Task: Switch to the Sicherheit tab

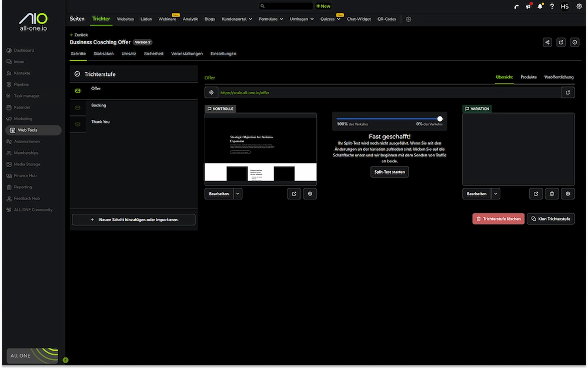Action: coord(153,54)
